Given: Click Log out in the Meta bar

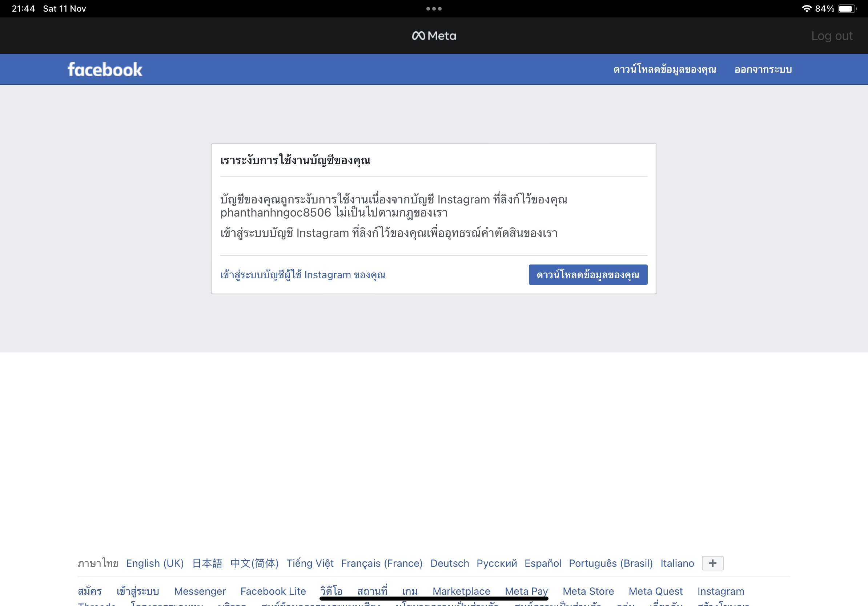Looking at the screenshot, I should coord(832,36).
